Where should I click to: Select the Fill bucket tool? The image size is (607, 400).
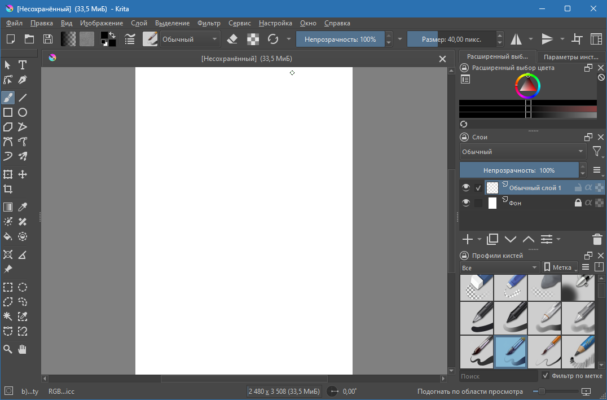(8, 236)
